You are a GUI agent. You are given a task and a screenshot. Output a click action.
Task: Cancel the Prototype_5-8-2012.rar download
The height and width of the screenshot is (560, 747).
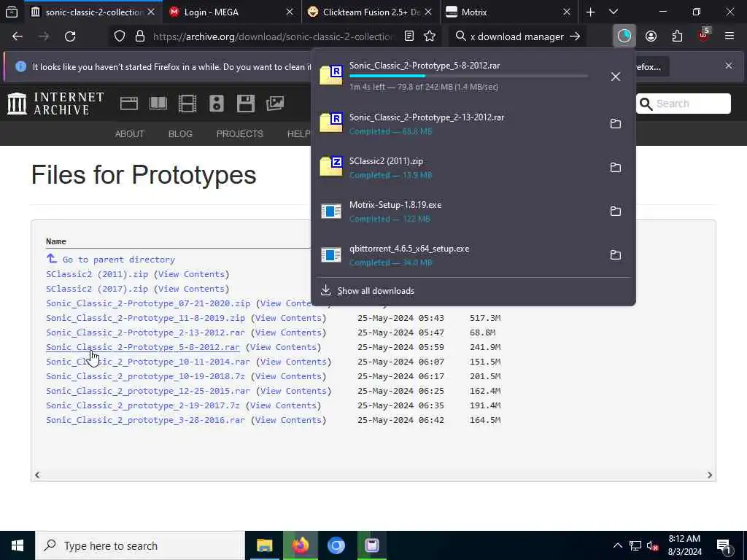(x=615, y=76)
